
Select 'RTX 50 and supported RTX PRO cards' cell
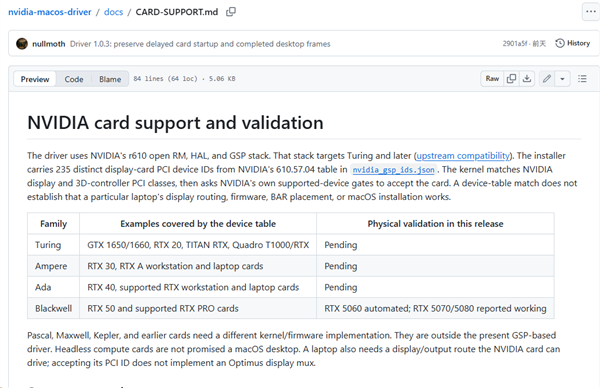198,308
